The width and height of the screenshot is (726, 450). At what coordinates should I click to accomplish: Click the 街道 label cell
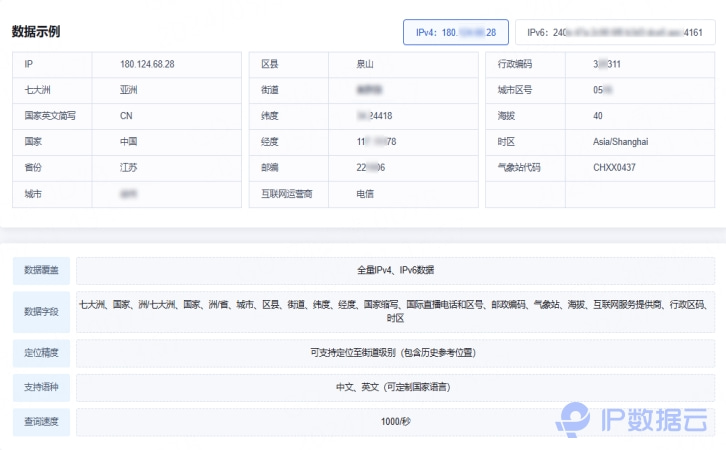pos(288,90)
